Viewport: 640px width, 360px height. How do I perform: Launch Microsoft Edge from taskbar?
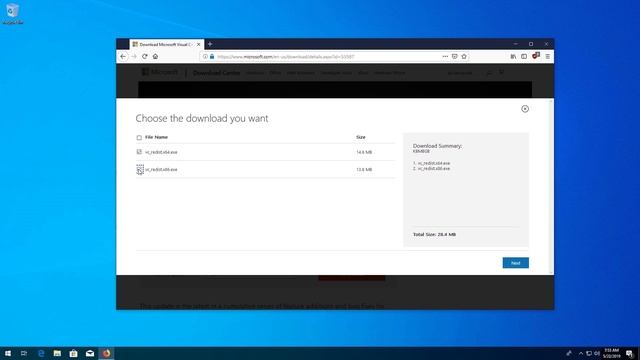click(41, 353)
